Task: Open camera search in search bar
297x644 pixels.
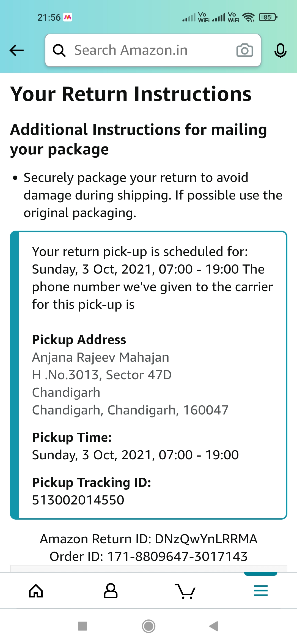Action: point(244,50)
